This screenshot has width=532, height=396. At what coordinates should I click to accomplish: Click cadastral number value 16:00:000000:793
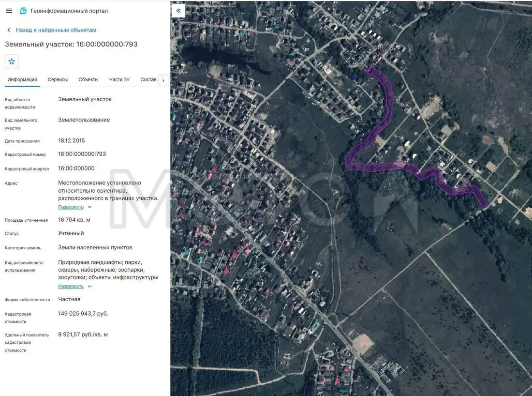pos(82,154)
